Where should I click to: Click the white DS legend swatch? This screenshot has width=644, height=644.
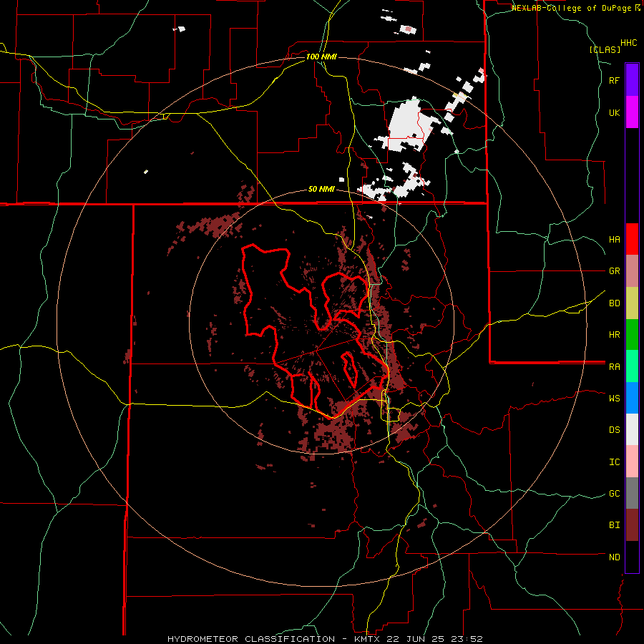point(632,429)
